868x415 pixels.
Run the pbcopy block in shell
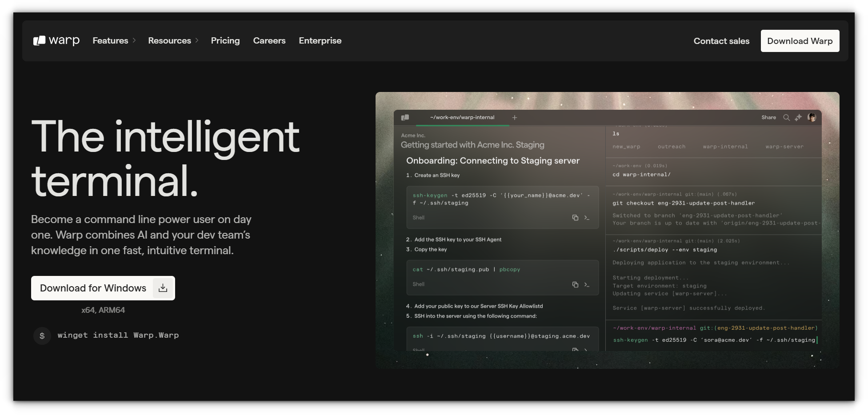[x=587, y=284]
